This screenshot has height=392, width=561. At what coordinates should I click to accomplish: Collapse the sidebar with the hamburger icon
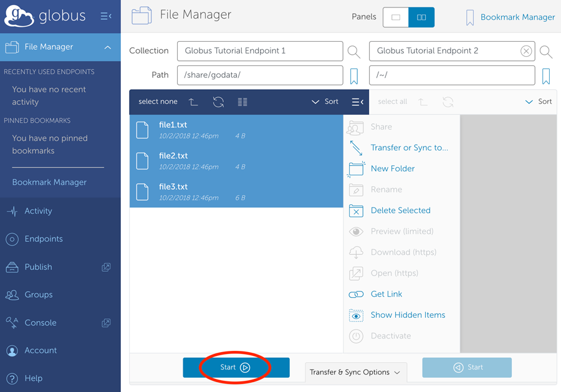click(106, 16)
